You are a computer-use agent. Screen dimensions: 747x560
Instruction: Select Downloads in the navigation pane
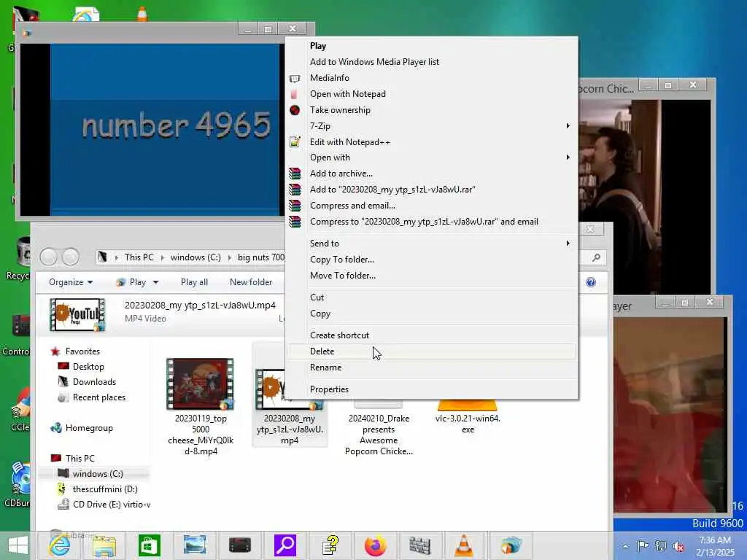point(94,382)
